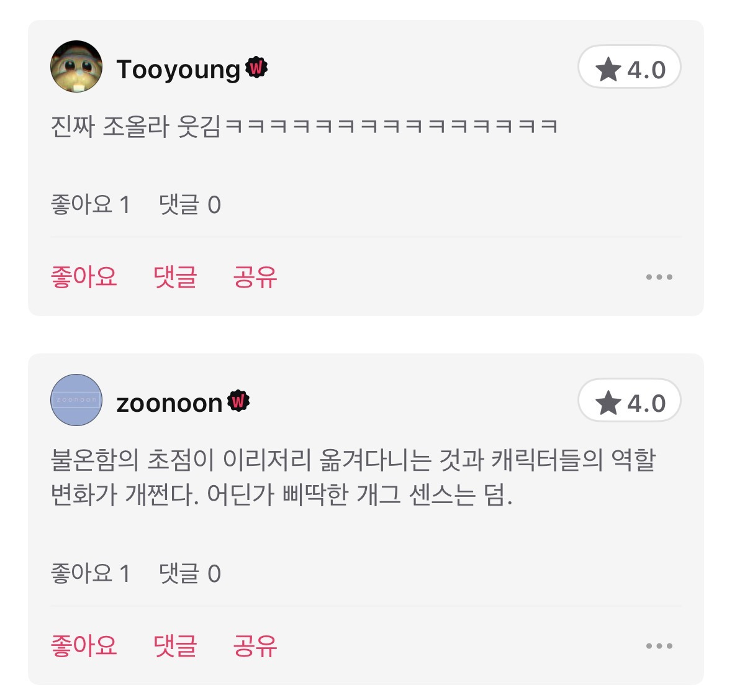Click zoonoon's circular avatar icon
Screen dimensions: 732x700
point(76,401)
